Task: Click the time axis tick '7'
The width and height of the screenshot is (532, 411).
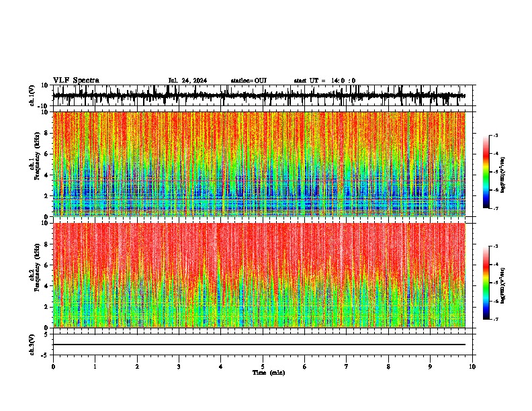Action: click(x=347, y=367)
